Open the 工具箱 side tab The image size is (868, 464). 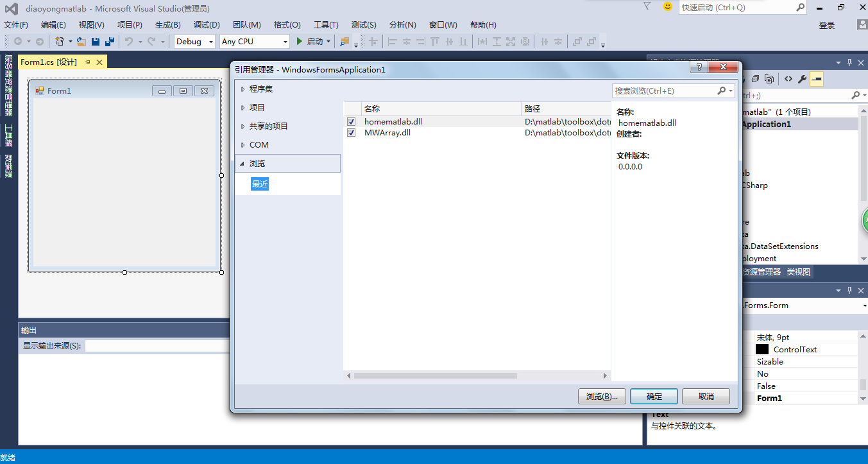[x=8, y=135]
